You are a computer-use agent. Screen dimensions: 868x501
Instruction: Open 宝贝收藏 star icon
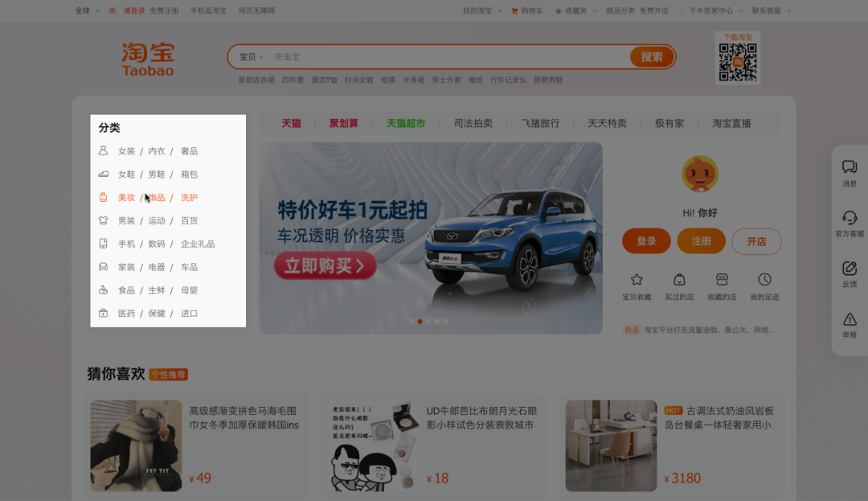637,280
